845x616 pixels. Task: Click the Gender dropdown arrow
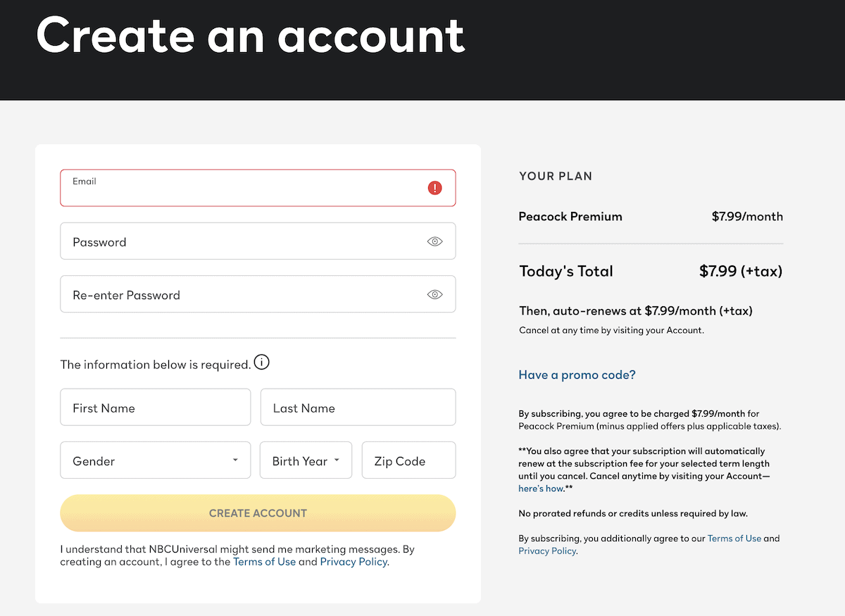[235, 460]
